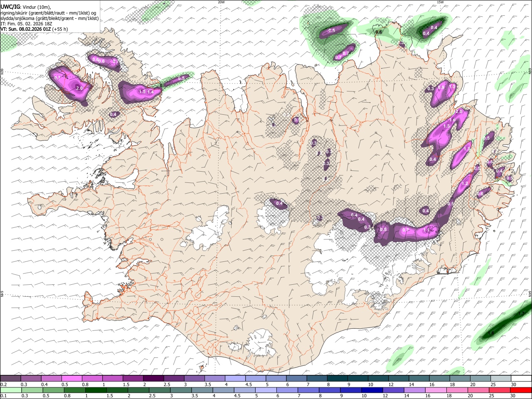The image size is (532, 399).
Task: Pick rain scale swatch between 0.3 and 0.5
Action: (x=32, y=390)
